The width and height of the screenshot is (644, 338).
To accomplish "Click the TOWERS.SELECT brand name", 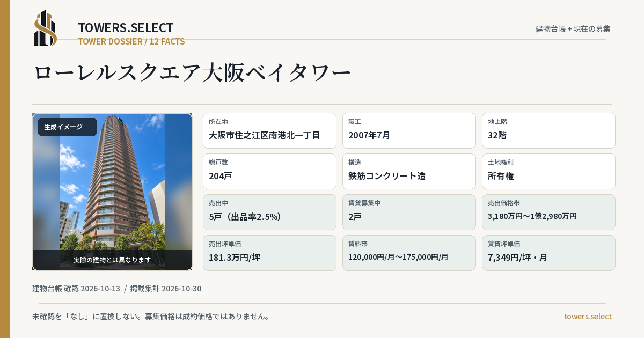I will (126, 28).
